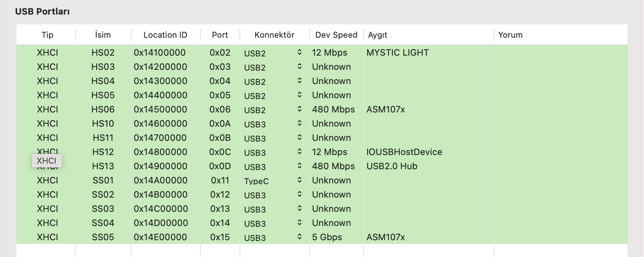The width and height of the screenshot is (644, 257).
Task: Select the USB2.0 Hub device cell
Action: click(x=392, y=166)
